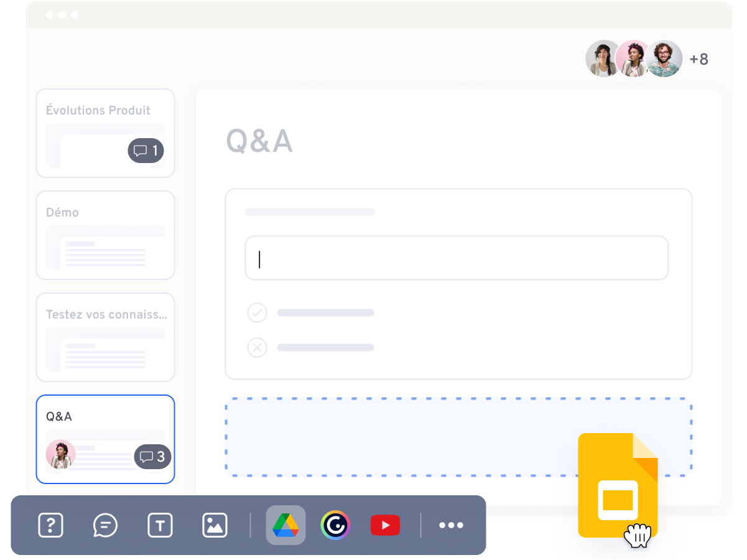Expand the +8 participants list
This screenshot has width=747, height=560.
tap(698, 58)
